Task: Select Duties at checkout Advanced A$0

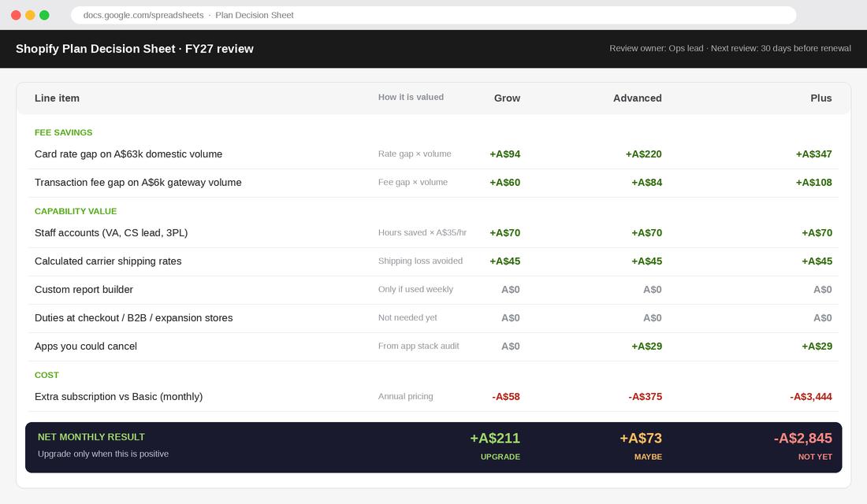Action: pyautogui.click(x=653, y=318)
